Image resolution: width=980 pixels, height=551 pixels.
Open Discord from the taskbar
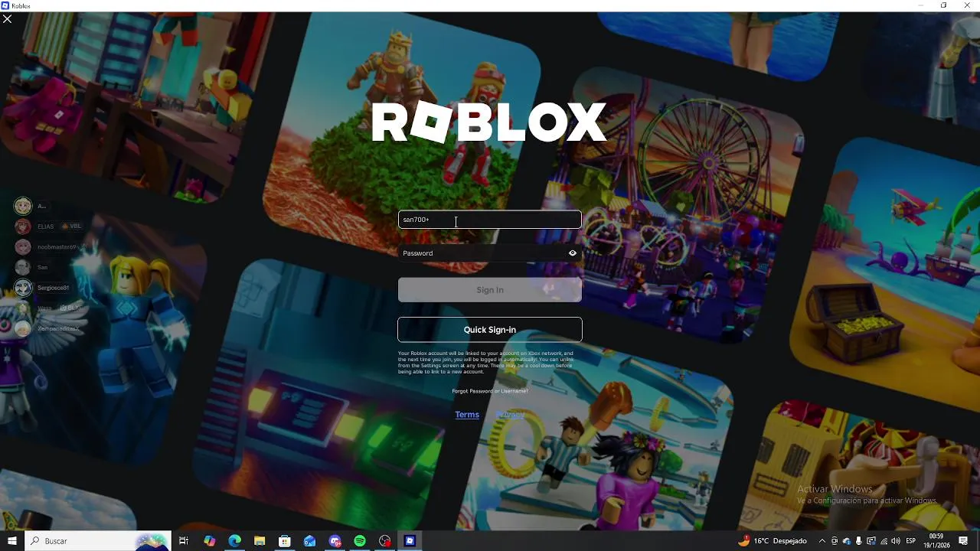coord(335,541)
